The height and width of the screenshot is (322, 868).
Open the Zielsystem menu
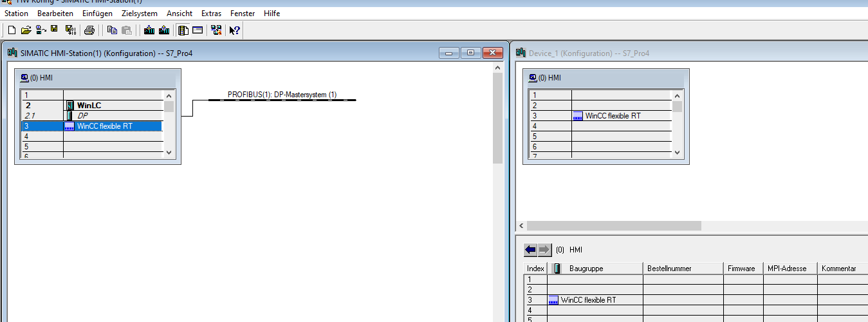click(140, 13)
